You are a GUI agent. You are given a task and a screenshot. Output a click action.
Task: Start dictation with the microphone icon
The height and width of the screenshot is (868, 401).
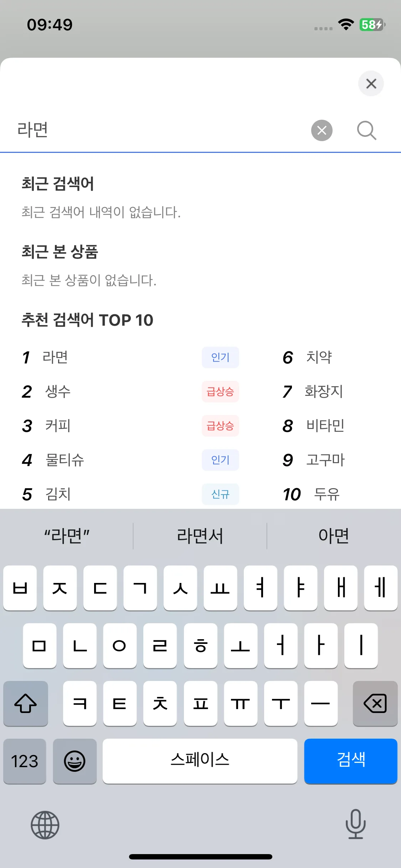355,824
